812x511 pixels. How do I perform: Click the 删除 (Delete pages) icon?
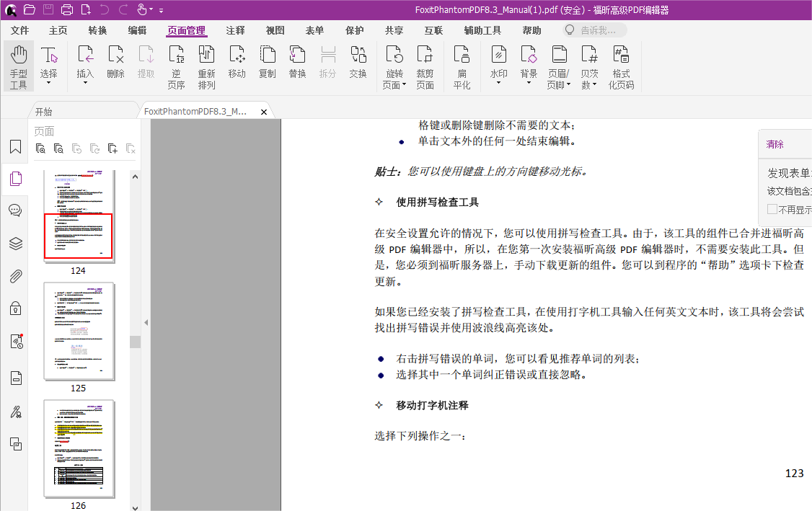pyautogui.click(x=115, y=65)
